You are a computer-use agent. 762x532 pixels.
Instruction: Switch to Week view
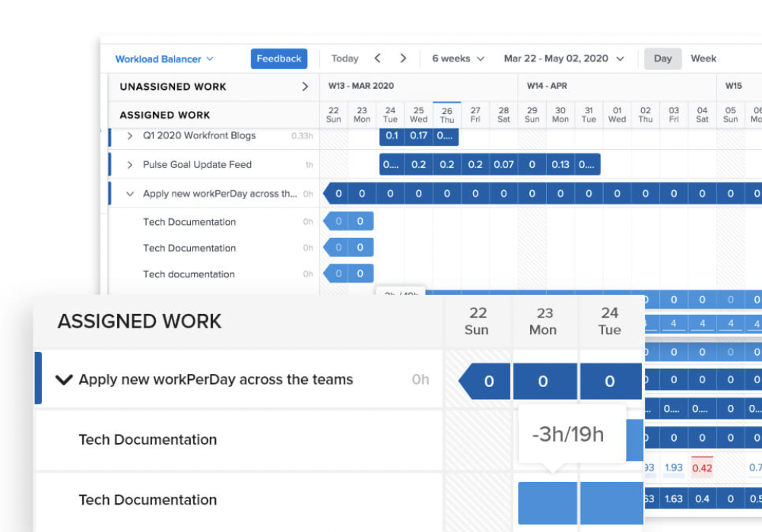tap(703, 59)
